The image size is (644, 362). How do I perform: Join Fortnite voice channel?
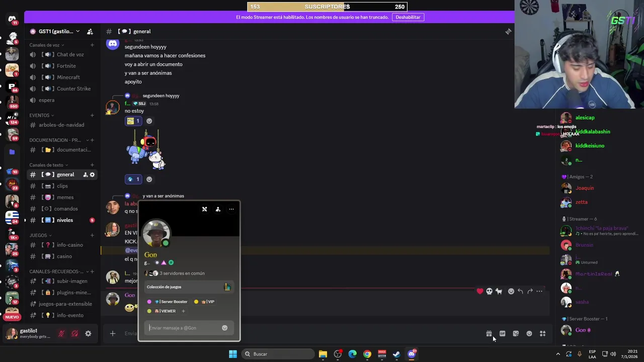click(x=62, y=66)
